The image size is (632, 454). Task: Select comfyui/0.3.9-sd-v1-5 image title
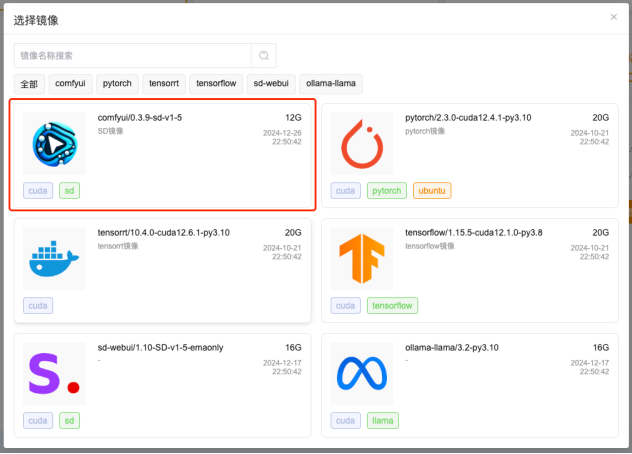[x=140, y=118]
